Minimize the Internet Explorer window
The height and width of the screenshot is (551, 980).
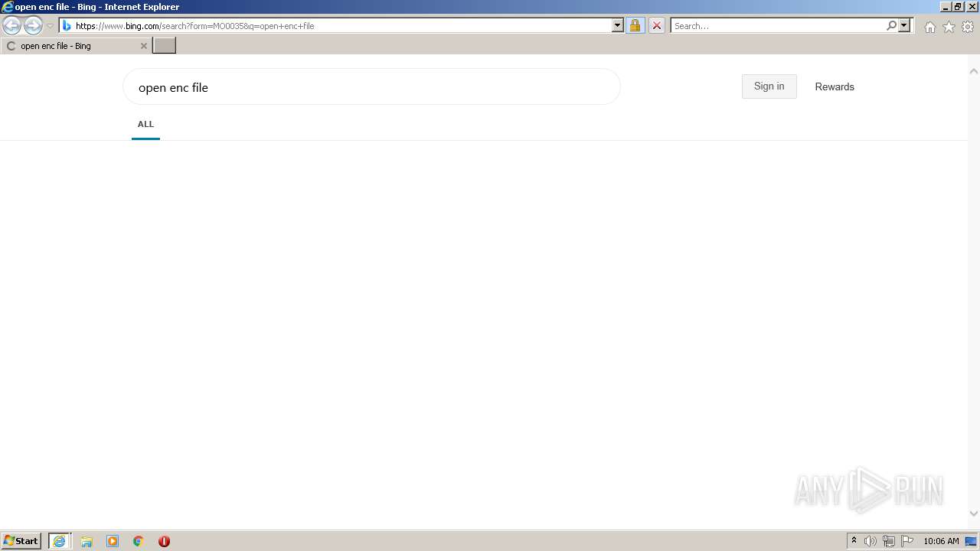946,7
